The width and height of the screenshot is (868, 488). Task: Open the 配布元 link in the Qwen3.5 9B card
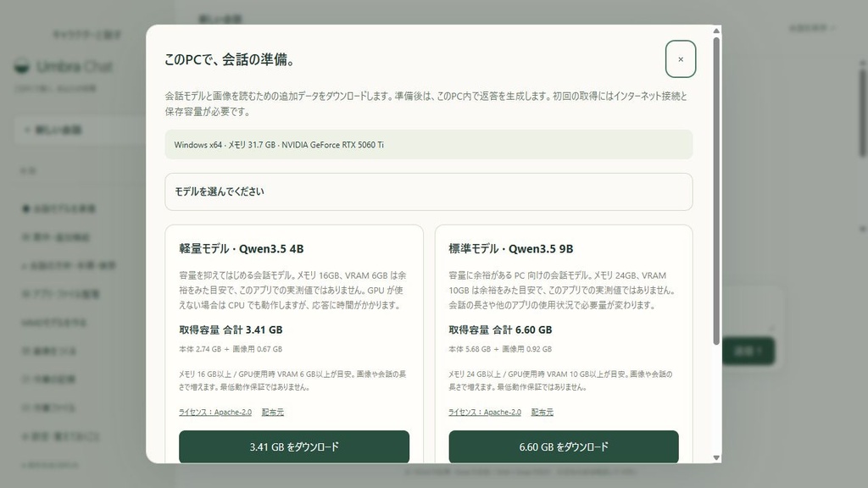point(542,413)
